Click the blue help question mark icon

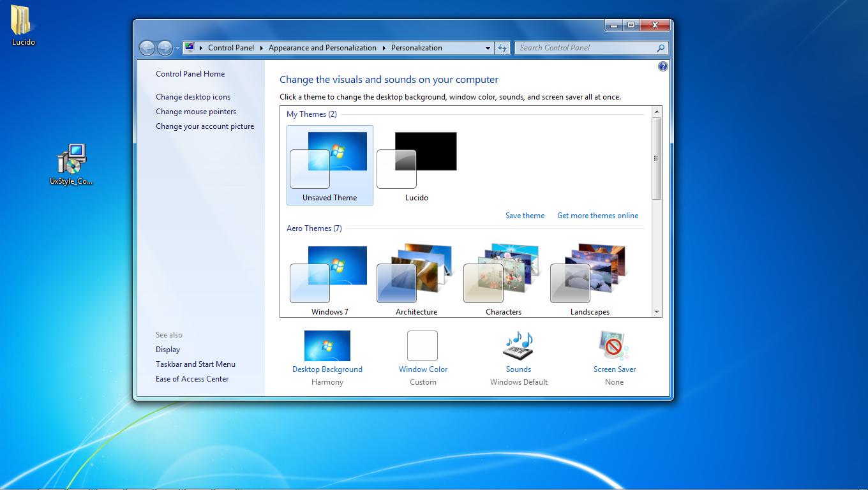coord(662,66)
